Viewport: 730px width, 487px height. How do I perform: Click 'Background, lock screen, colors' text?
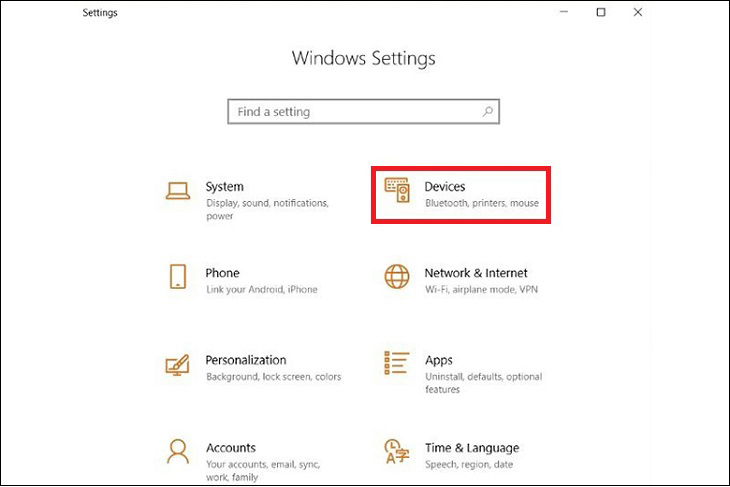(x=274, y=377)
